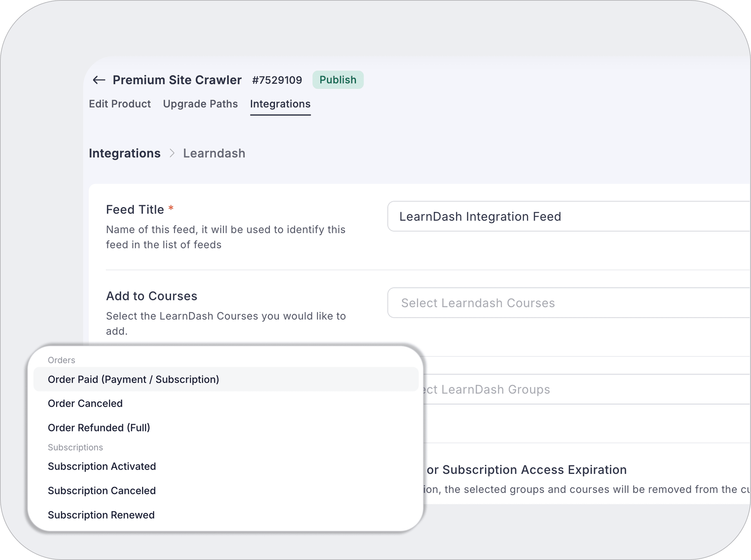
Task: Open the Edit Product tab
Action: [x=120, y=104]
